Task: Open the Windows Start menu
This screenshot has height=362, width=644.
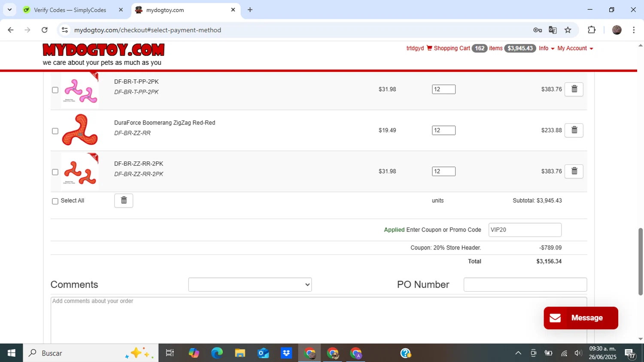Action: 12,353
